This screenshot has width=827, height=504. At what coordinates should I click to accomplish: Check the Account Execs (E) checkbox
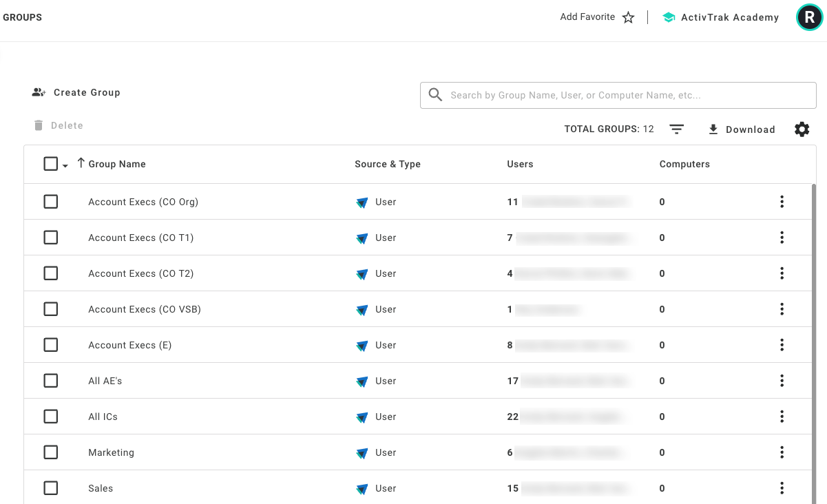coord(50,345)
